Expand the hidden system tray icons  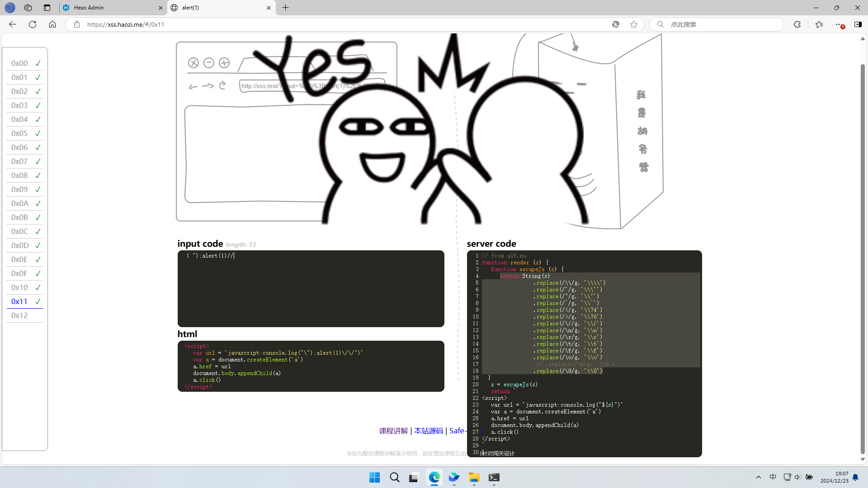pyautogui.click(x=759, y=477)
